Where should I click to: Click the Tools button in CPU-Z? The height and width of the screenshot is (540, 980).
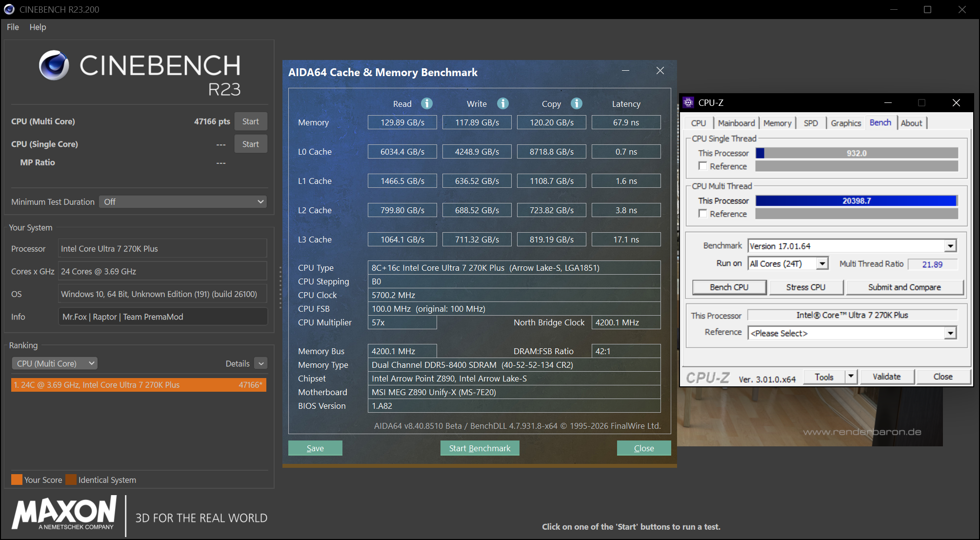(x=823, y=377)
